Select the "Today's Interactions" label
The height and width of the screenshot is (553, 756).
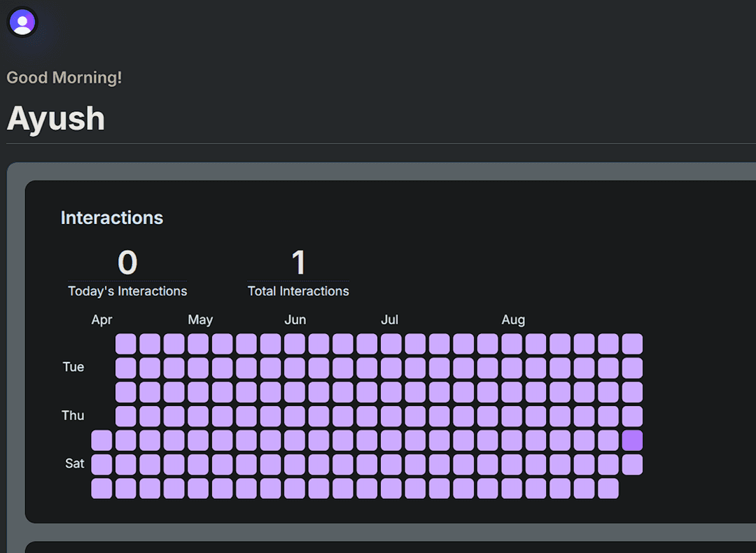pyautogui.click(x=127, y=291)
